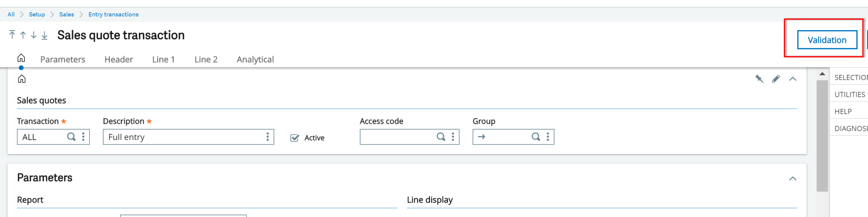Open the Analytical tab
The width and height of the screenshot is (868, 217).
255,60
